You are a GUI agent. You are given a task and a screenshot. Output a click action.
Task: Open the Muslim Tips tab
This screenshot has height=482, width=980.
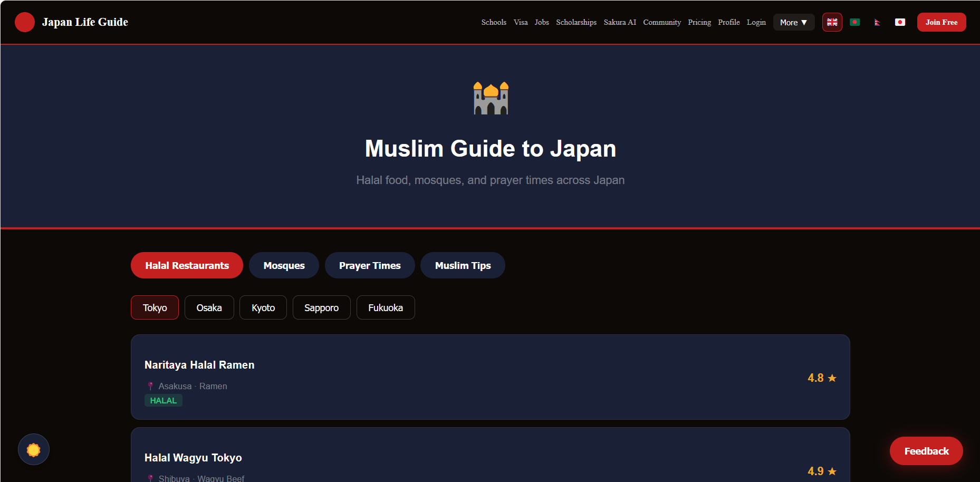pyautogui.click(x=463, y=265)
